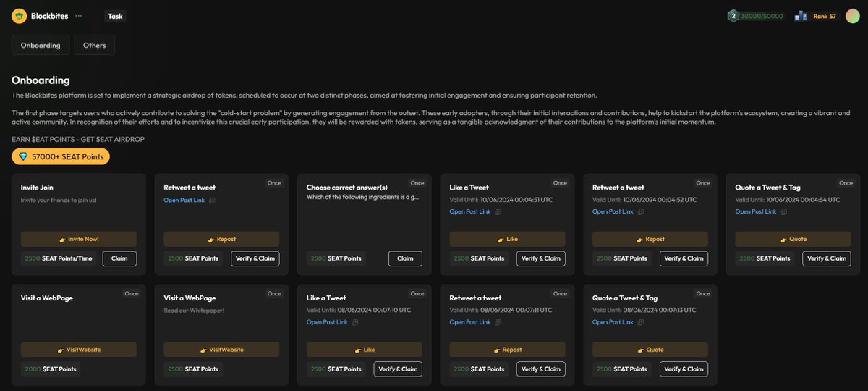Click the 2000 $EAT Points label
This screenshot has width=868, height=391.
pos(50,369)
